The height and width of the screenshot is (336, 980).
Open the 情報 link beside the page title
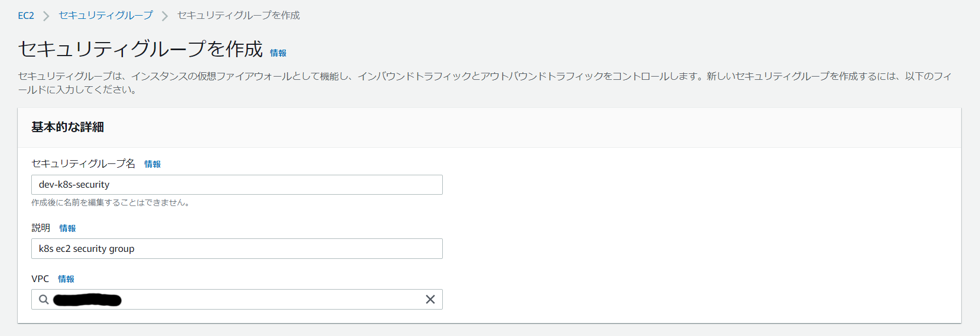278,53
